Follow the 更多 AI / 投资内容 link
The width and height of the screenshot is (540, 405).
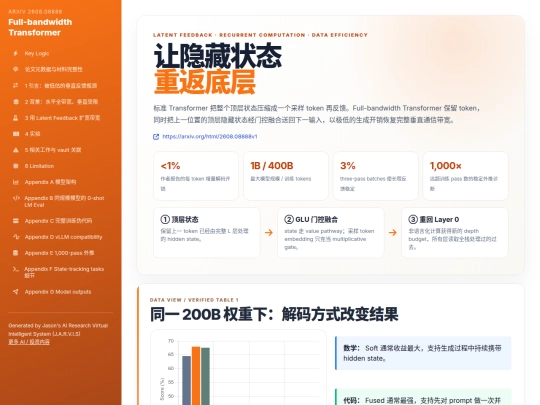click(x=29, y=342)
